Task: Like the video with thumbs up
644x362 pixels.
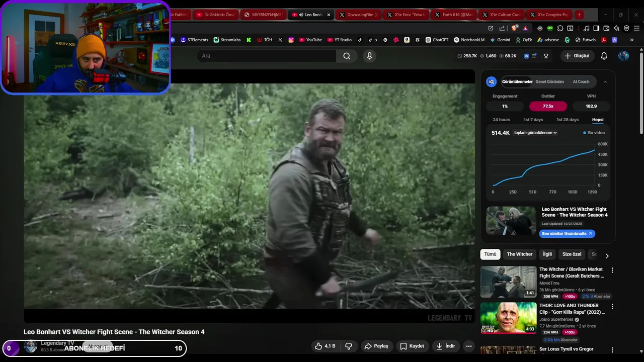Action: [x=325, y=346]
